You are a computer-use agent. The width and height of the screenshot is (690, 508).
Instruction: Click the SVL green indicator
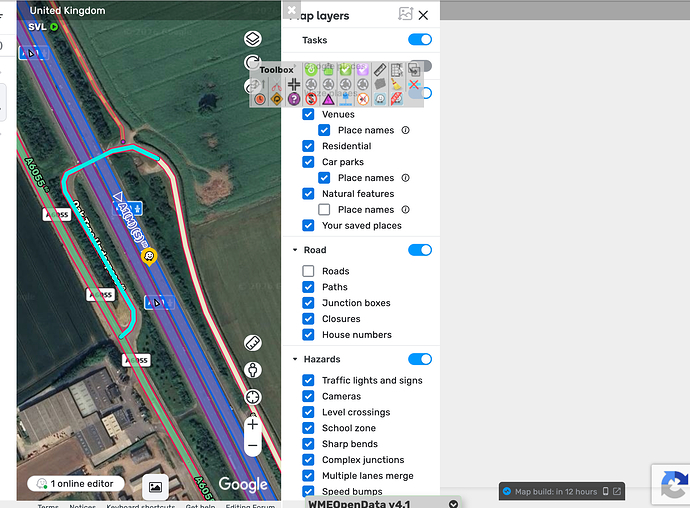tap(54, 27)
